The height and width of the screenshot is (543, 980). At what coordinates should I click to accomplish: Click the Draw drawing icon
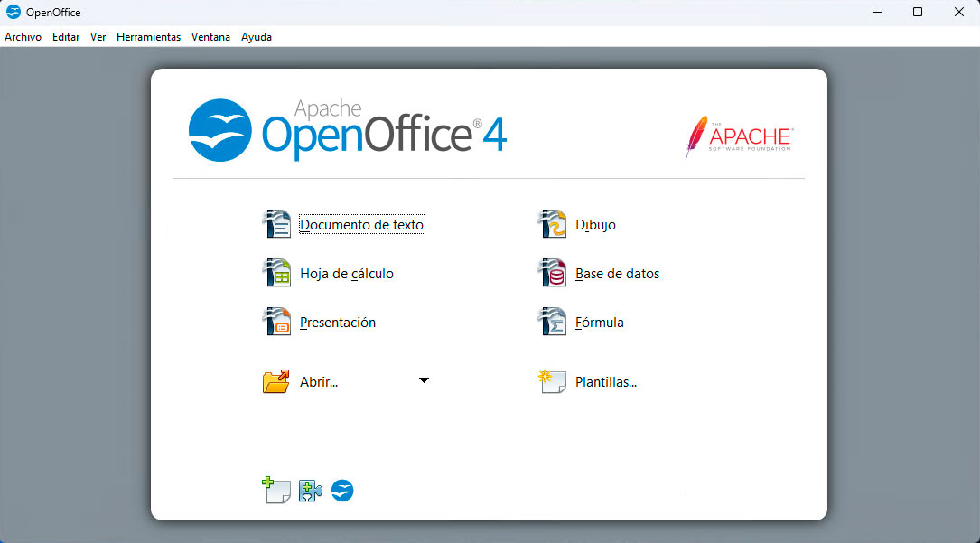(552, 224)
